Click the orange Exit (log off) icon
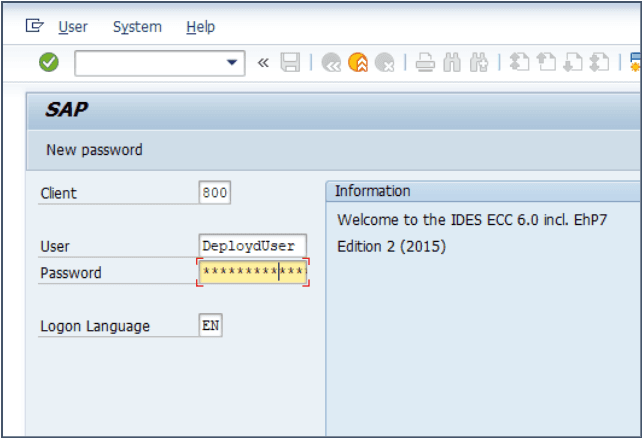The height and width of the screenshot is (438, 642). click(x=358, y=63)
